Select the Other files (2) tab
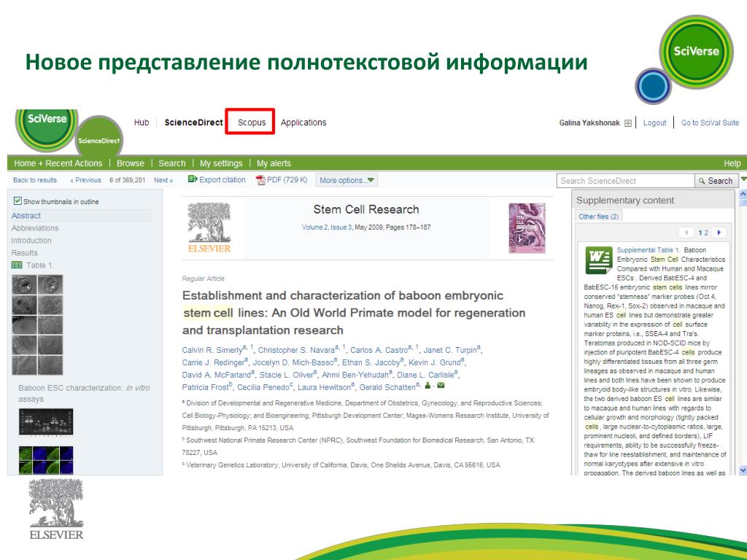 coord(598,217)
